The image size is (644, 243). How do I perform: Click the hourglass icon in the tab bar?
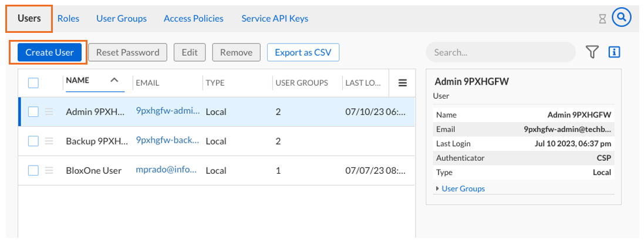point(602,19)
